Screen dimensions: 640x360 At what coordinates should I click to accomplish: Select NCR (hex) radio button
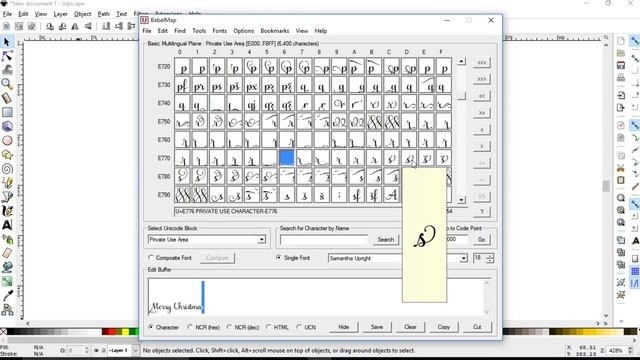pyautogui.click(x=190, y=327)
